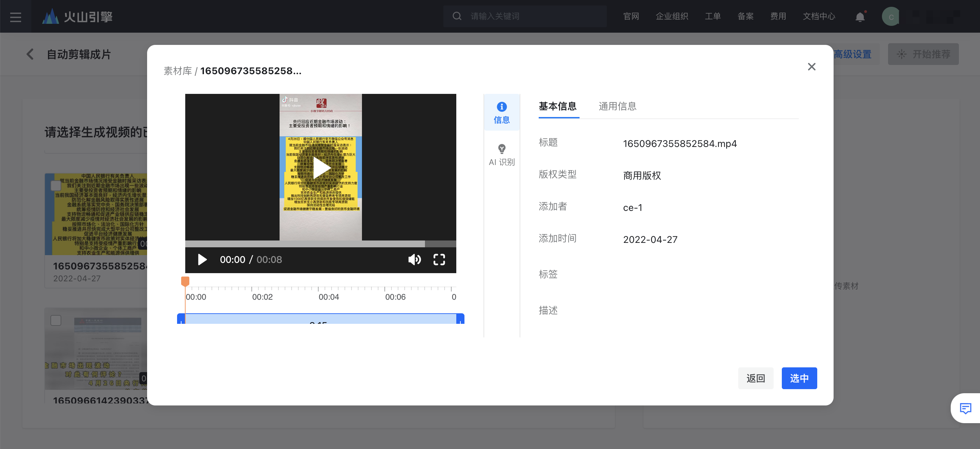Click second material thumbnail in background
The image size is (980, 449).
point(96,349)
